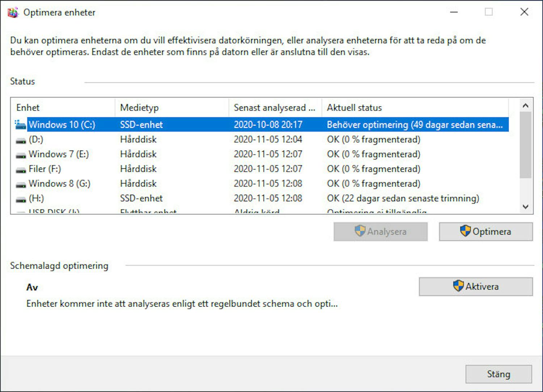Screen dimensions: 543x392
Task: Enable scheduled optimization via Aktivera
Action: click(476, 286)
